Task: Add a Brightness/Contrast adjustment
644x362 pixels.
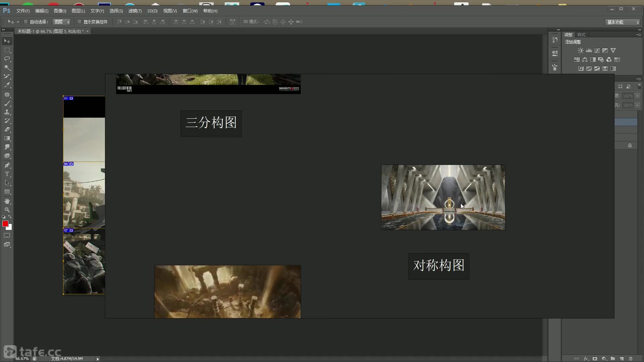Action: tap(581, 50)
